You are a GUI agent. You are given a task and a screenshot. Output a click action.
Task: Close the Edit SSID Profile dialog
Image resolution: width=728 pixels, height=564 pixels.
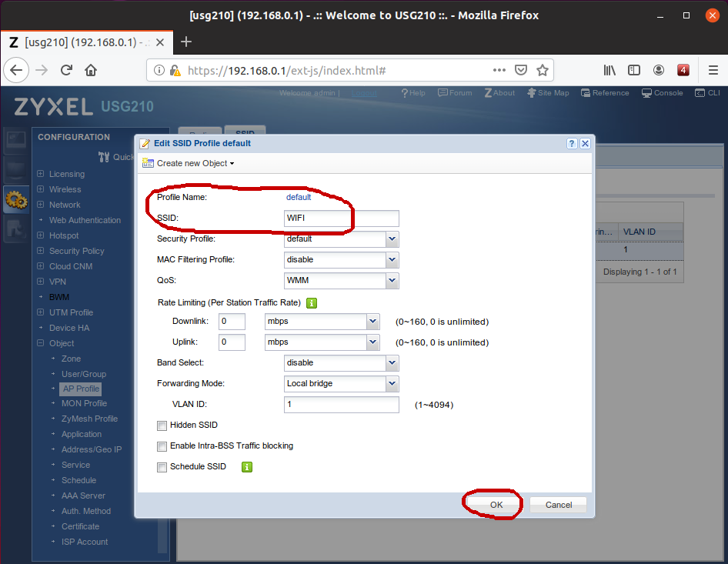585,143
